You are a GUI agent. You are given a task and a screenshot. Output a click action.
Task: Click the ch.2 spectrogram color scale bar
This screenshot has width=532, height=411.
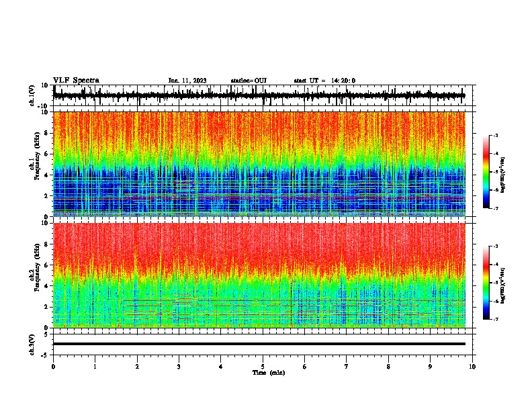[486, 283]
